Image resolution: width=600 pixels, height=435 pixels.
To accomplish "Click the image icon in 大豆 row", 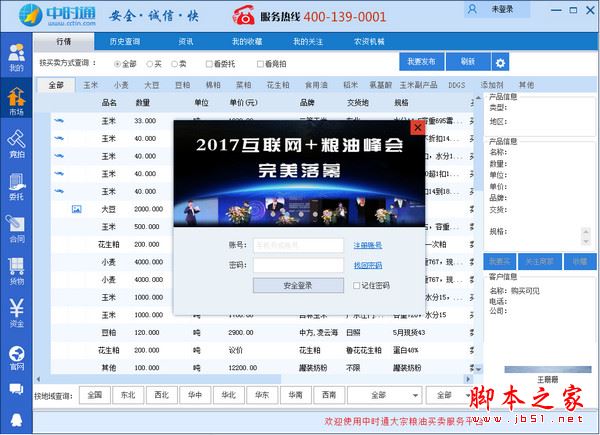I will 77,209.
